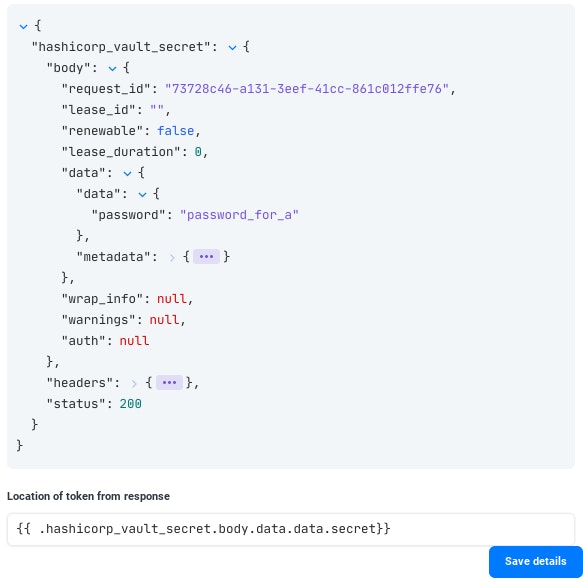Select the request_id value string
This screenshot has width=583, height=587.
coord(307,89)
